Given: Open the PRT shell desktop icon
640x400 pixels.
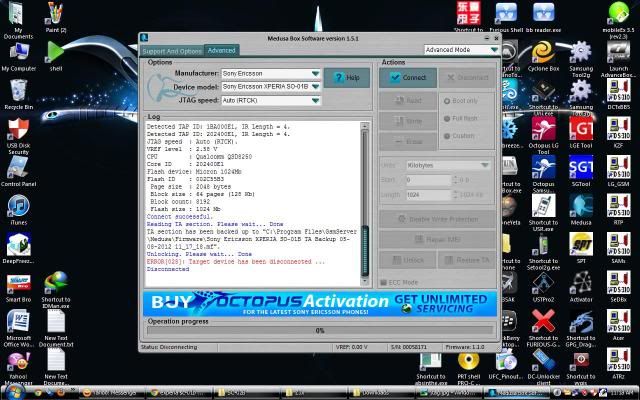Looking at the screenshot, I should tap(469, 367).
